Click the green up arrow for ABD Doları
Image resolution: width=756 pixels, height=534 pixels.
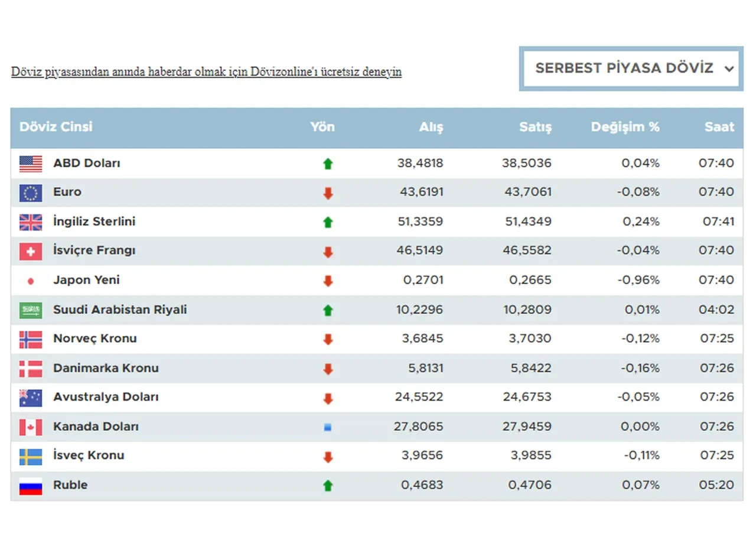tap(328, 164)
